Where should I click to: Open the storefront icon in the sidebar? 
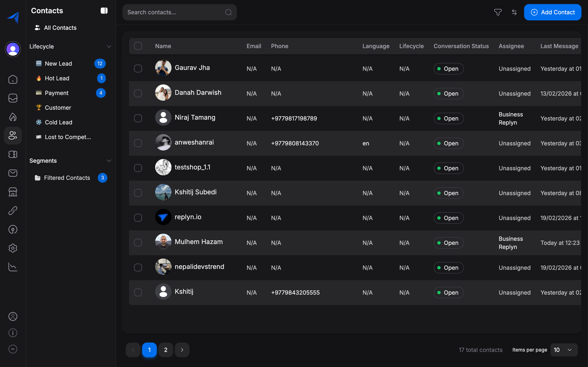point(13,192)
